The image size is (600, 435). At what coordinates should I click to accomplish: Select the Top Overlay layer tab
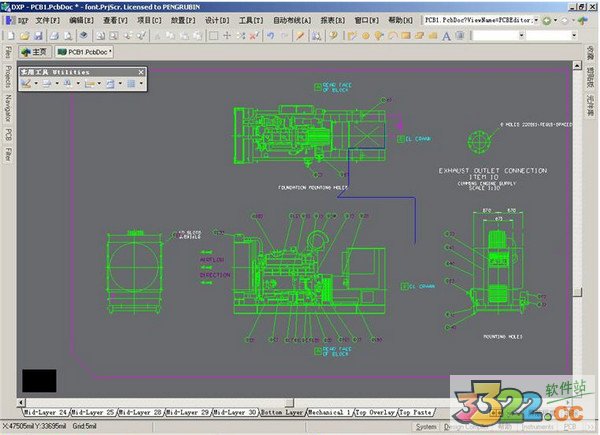373,412
